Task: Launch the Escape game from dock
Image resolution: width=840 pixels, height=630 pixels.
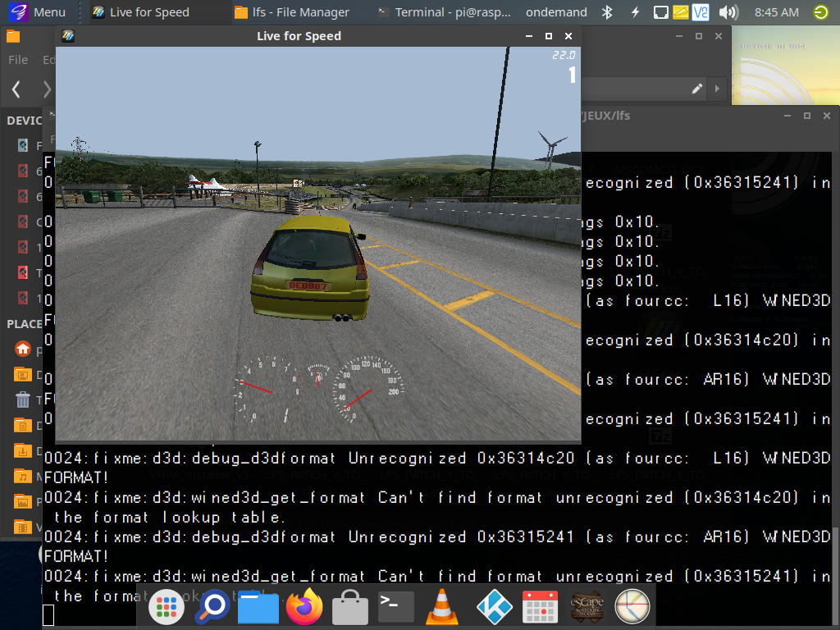Action: pos(587,606)
